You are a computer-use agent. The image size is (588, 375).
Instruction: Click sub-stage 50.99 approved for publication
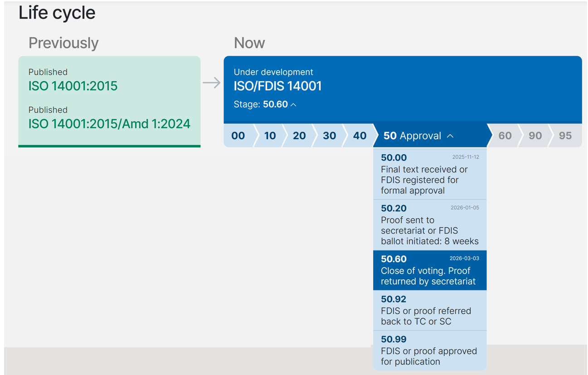tap(429, 351)
